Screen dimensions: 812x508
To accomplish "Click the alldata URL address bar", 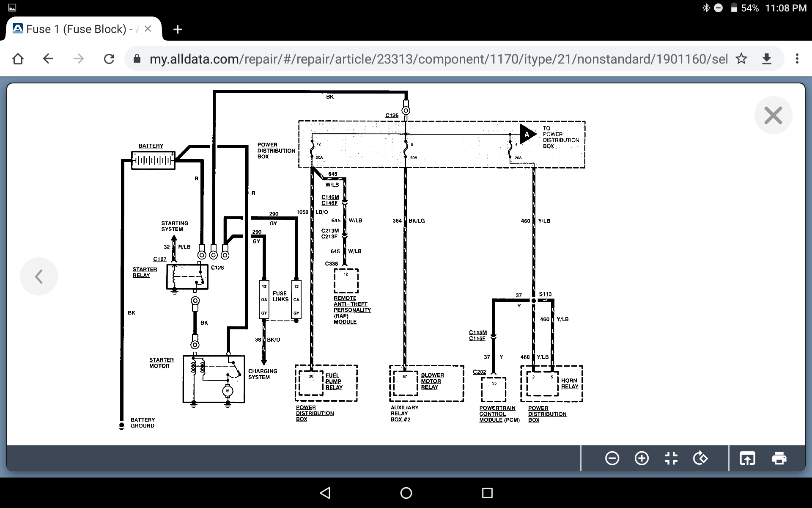I will click(436, 59).
